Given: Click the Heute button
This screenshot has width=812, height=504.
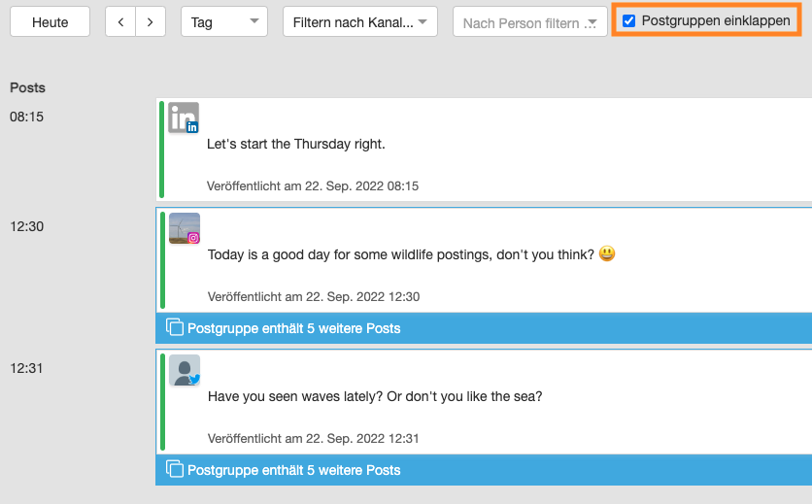Looking at the screenshot, I should point(50,22).
